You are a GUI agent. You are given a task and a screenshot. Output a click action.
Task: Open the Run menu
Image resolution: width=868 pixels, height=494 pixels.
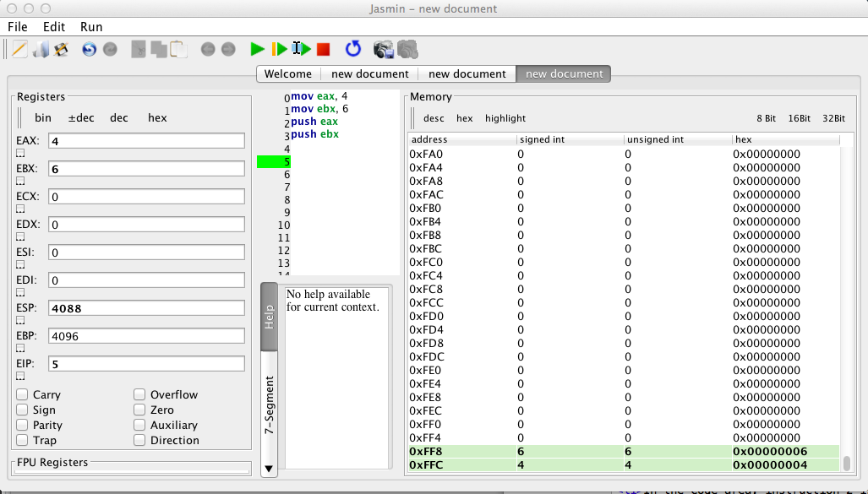pyautogui.click(x=91, y=26)
